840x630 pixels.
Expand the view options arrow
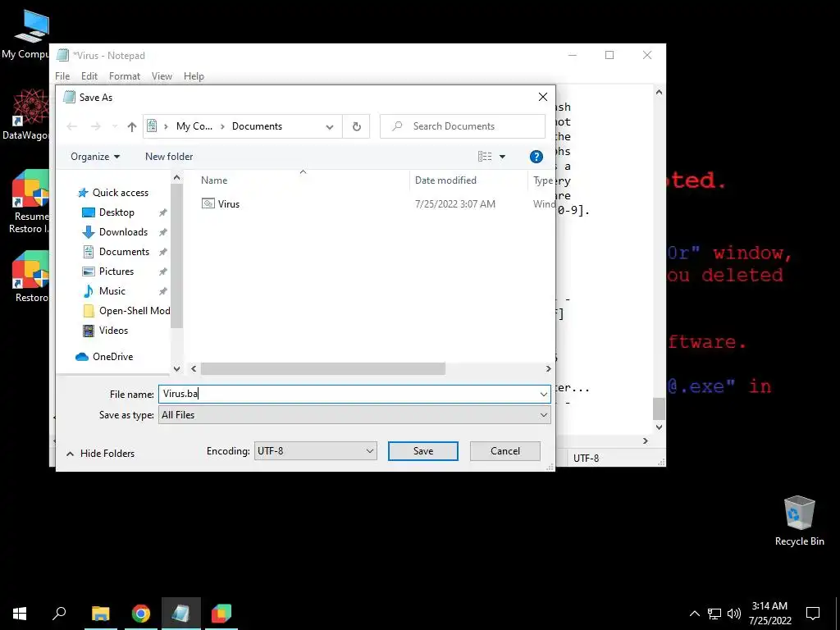click(503, 157)
